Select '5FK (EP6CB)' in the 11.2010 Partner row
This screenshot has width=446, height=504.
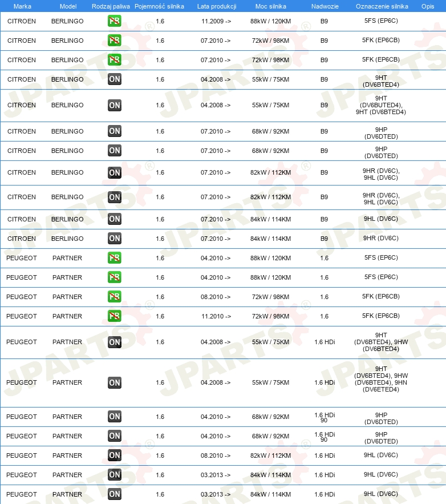381,316
